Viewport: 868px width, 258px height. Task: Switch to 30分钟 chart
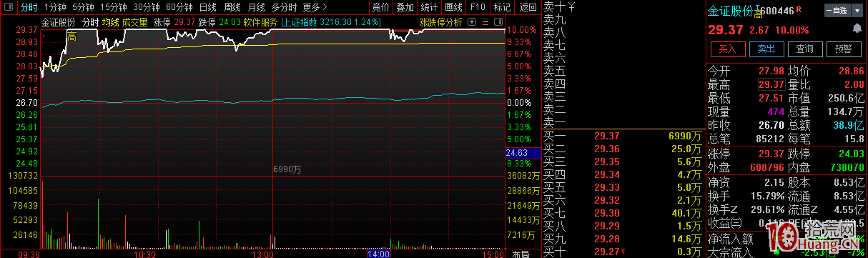point(147,7)
